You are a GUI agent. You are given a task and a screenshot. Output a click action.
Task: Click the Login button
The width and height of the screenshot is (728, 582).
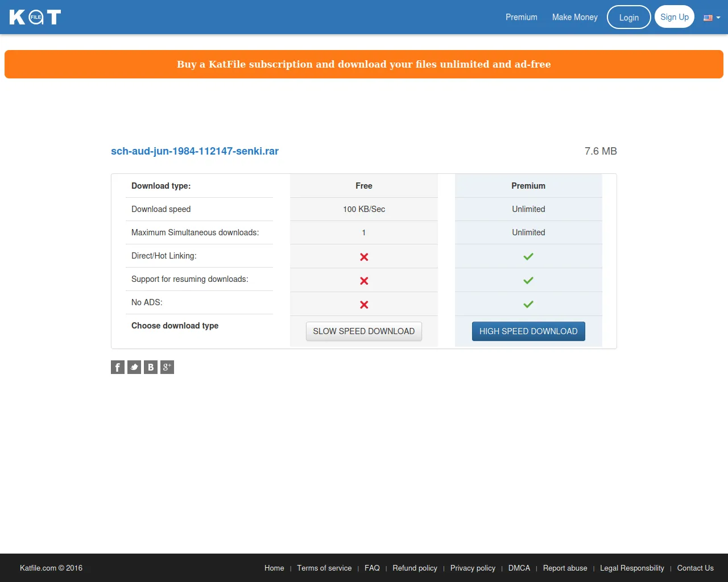628,17
